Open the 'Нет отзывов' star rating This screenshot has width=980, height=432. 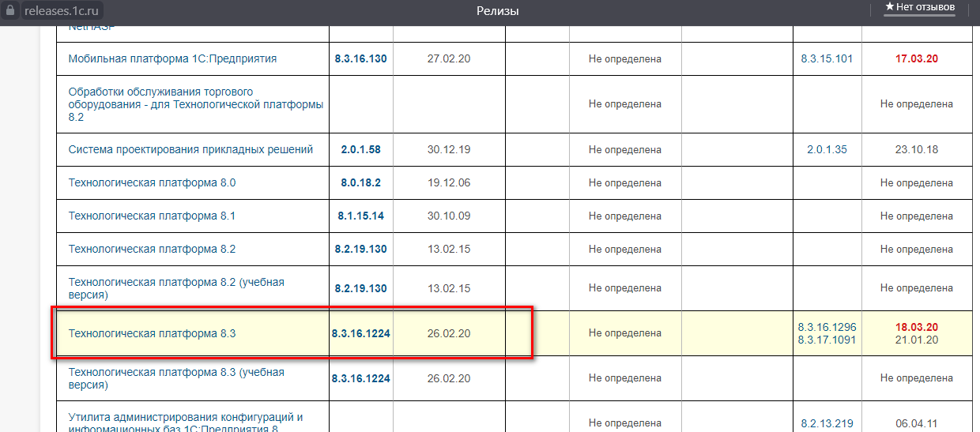point(919,7)
